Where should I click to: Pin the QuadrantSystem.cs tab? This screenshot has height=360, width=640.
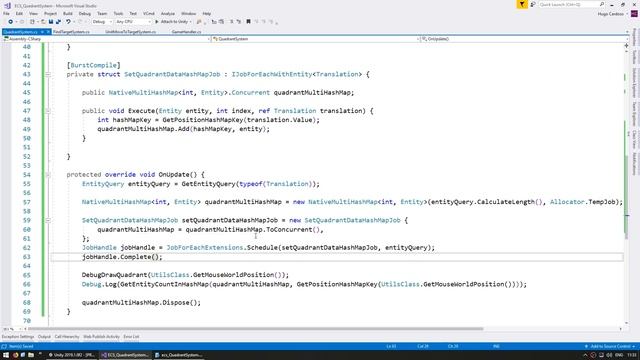pos(42,32)
